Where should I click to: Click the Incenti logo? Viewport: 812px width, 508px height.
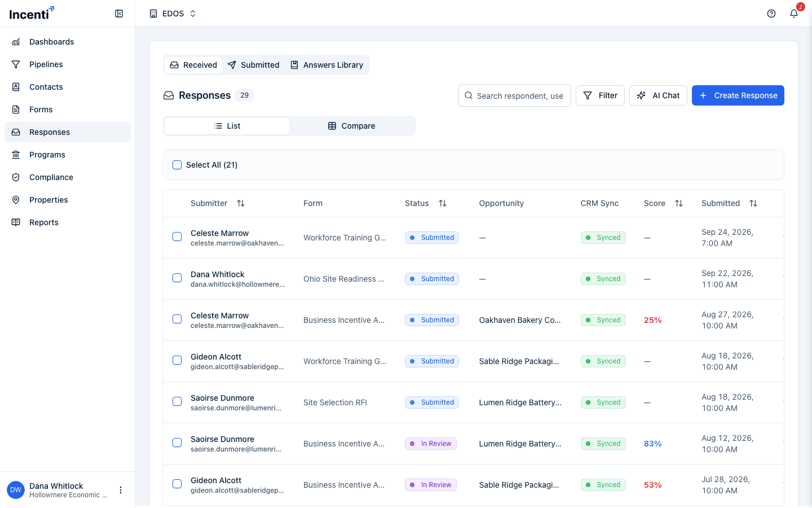click(x=32, y=13)
